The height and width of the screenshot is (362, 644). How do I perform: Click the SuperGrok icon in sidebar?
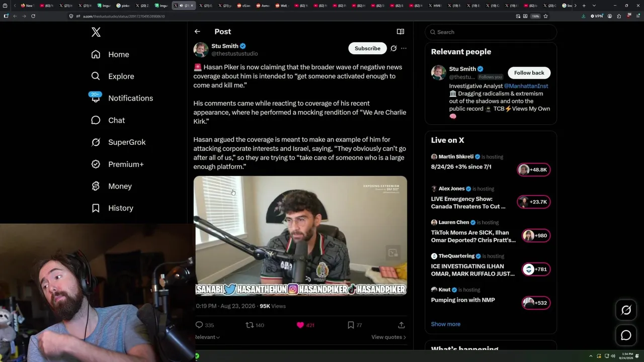point(96,142)
